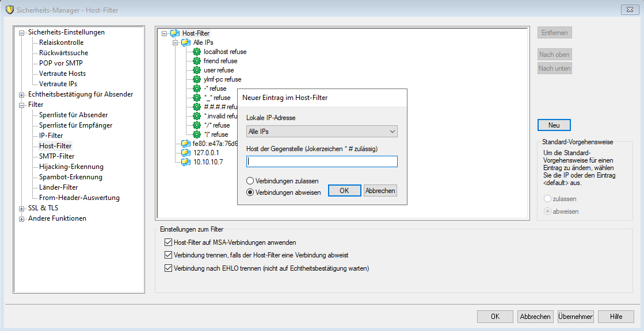Open the Länder-Filter settings page

pyautogui.click(x=58, y=187)
